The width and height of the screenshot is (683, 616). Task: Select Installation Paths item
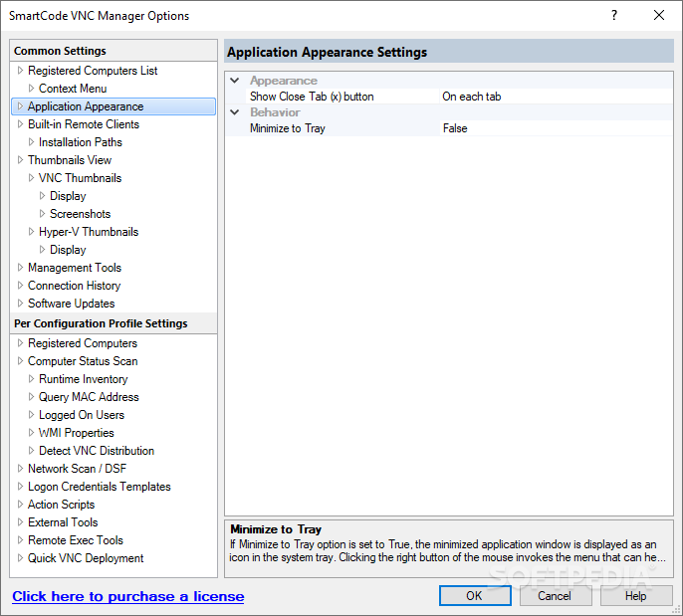click(81, 142)
